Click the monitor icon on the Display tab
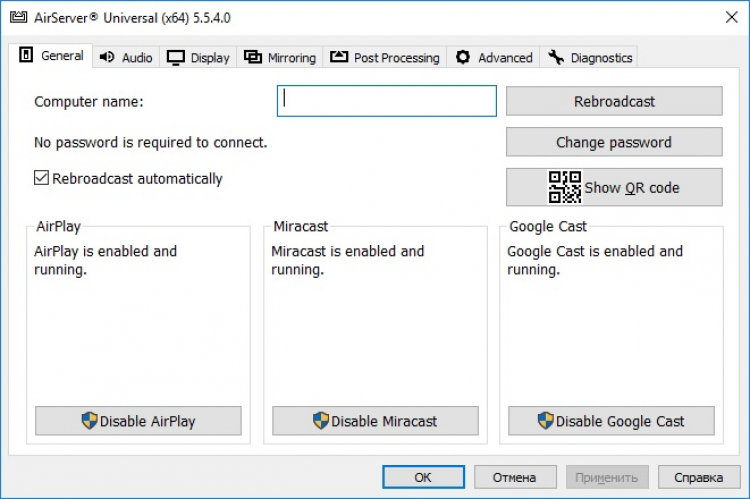The height and width of the screenshot is (499, 750). pyautogui.click(x=176, y=57)
